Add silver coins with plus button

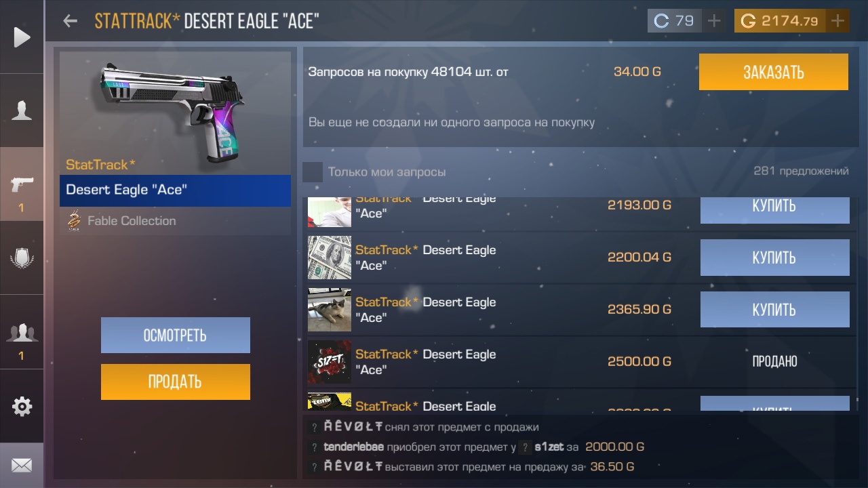(x=713, y=21)
